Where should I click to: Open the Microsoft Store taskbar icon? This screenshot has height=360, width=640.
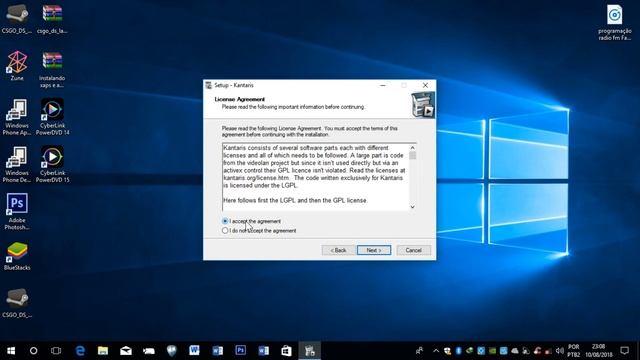pyautogui.click(x=287, y=351)
